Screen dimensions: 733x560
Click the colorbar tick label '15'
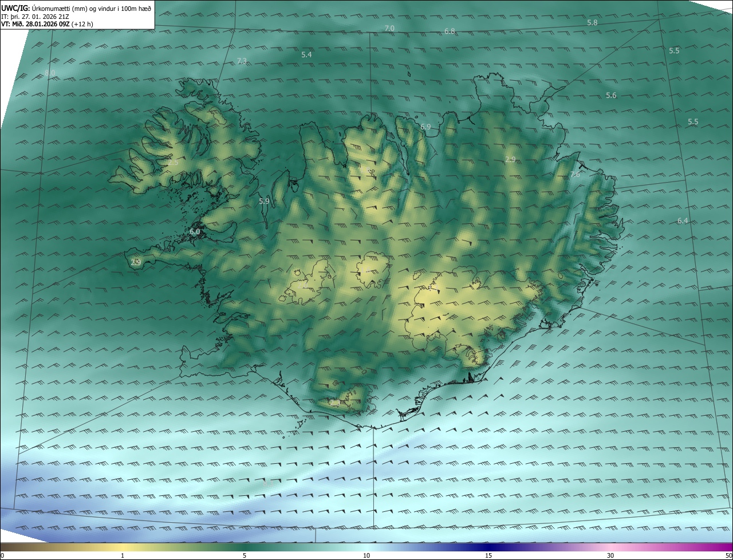click(488, 555)
